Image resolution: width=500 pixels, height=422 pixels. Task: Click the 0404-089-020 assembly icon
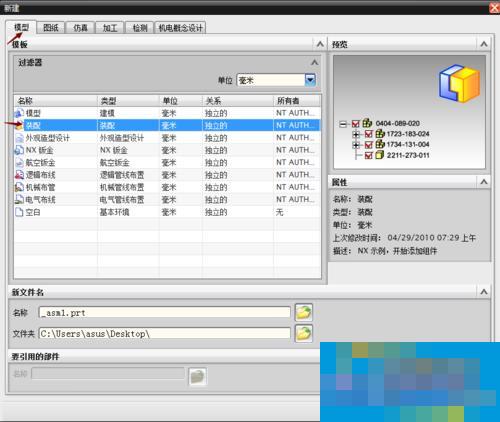pos(367,123)
